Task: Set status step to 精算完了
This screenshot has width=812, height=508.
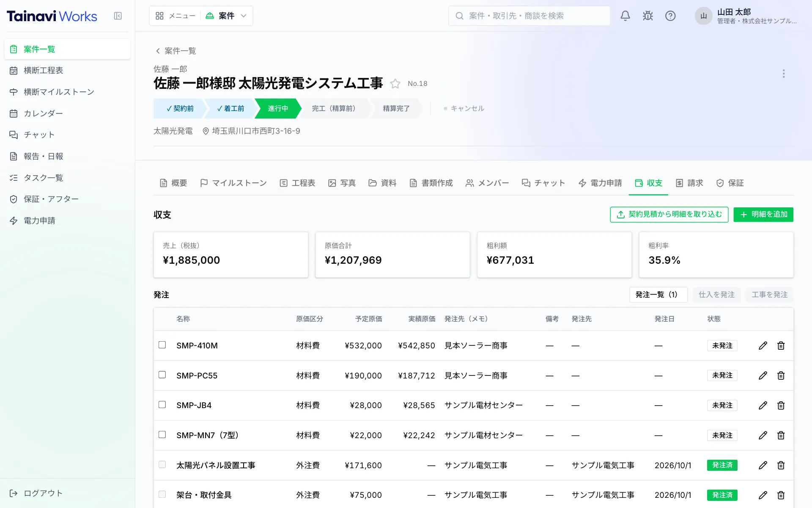Action: 396,109
